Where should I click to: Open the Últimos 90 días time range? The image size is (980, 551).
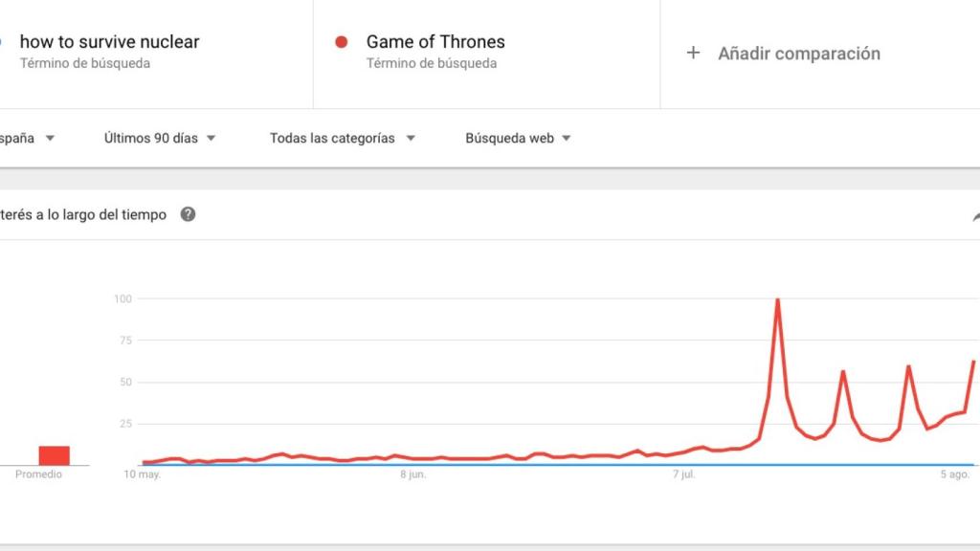click(151, 138)
